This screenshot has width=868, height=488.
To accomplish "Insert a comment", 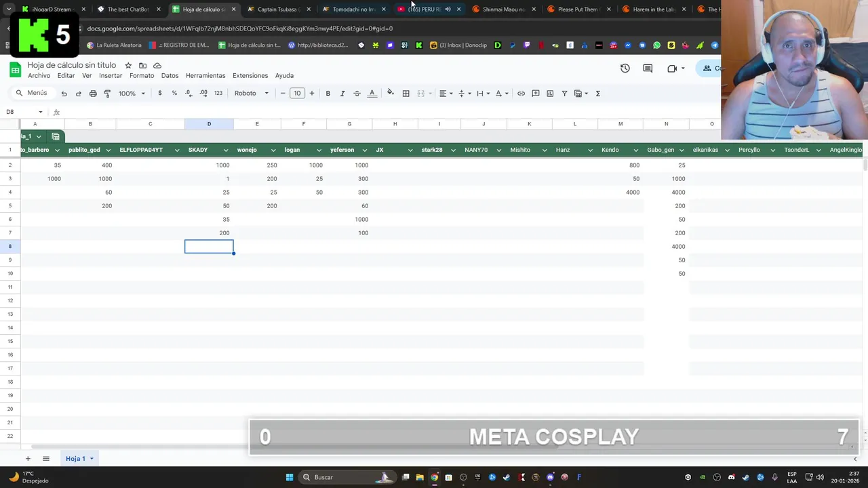I will click(x=536, y=94).
